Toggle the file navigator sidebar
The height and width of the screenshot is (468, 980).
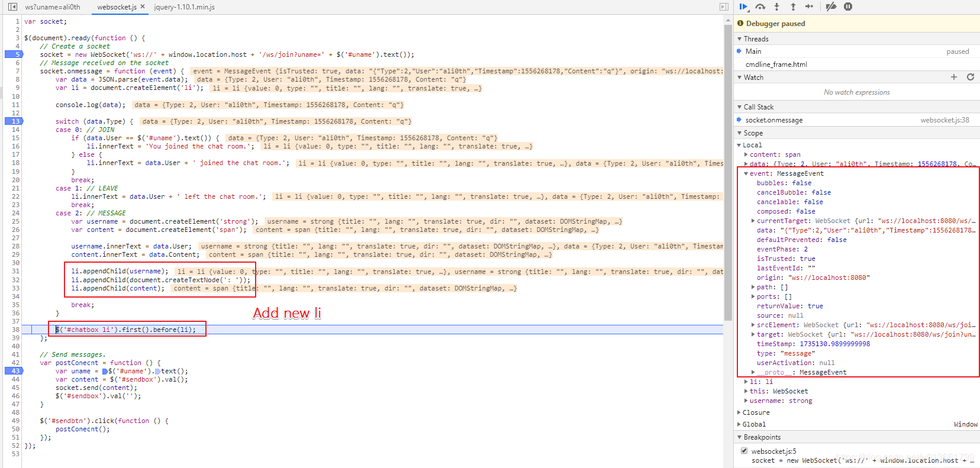12,7
